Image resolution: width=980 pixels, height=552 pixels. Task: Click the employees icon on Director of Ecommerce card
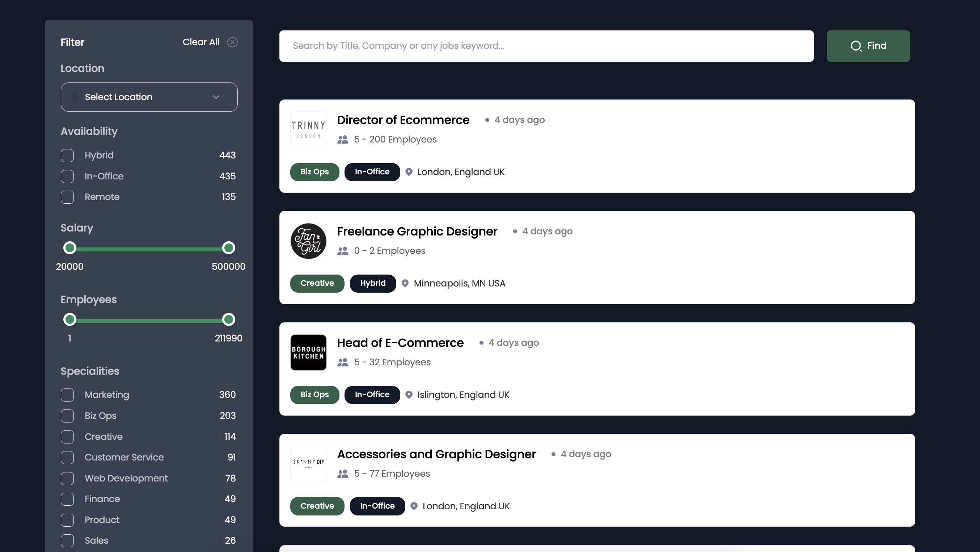pyautogui.click(x=343, y=140)
